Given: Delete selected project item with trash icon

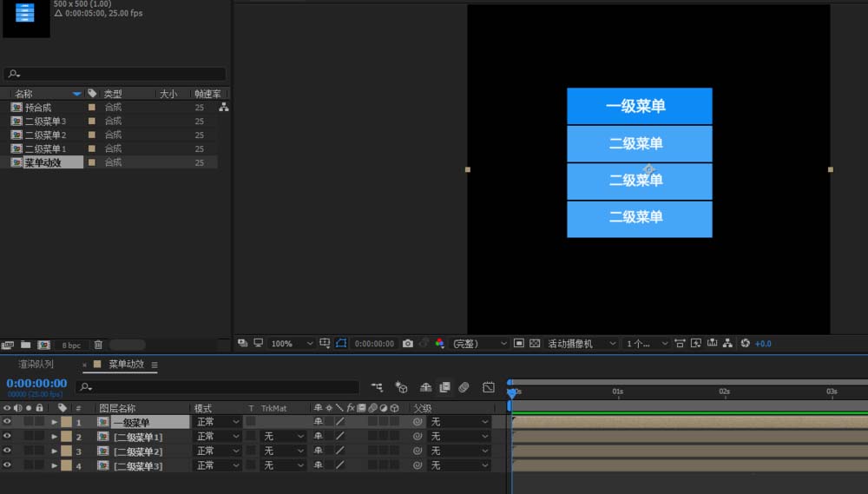Looking at the screenshot, I should coord(98,345).
